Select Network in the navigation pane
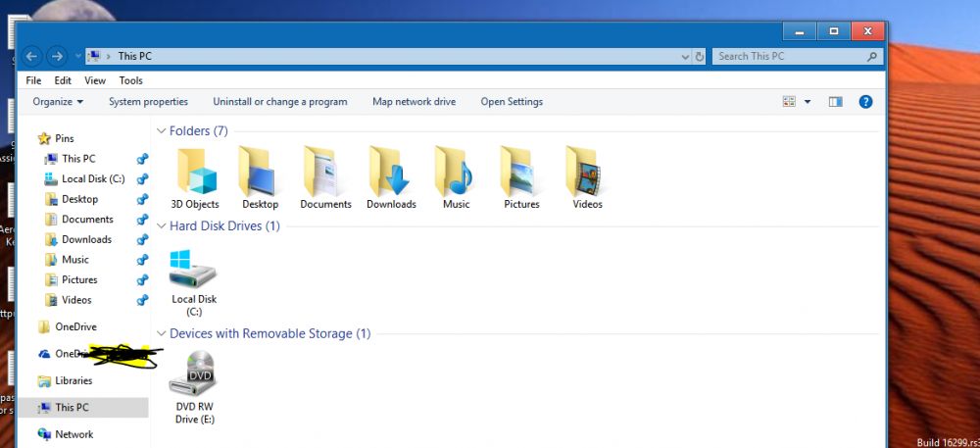This screenshot has width=980, height=448. pyautogui.click(x=74, y=434)
